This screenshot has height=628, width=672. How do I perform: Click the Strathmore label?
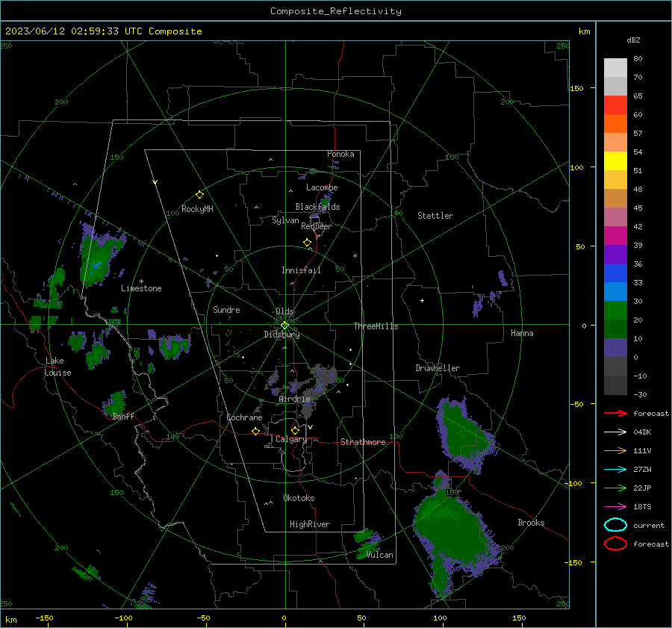[x=363, y=442]
